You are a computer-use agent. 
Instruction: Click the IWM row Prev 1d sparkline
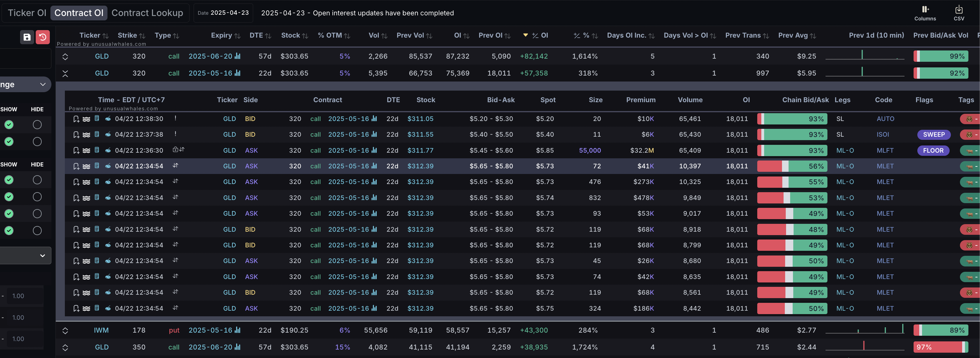(864, 329)
